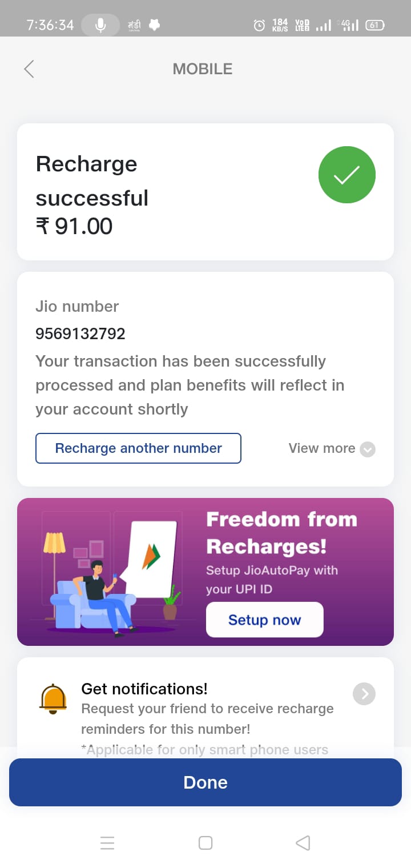This screenshot has width=411, height=868.
Task: Tap the chevron beside View more
Action: 368,449
